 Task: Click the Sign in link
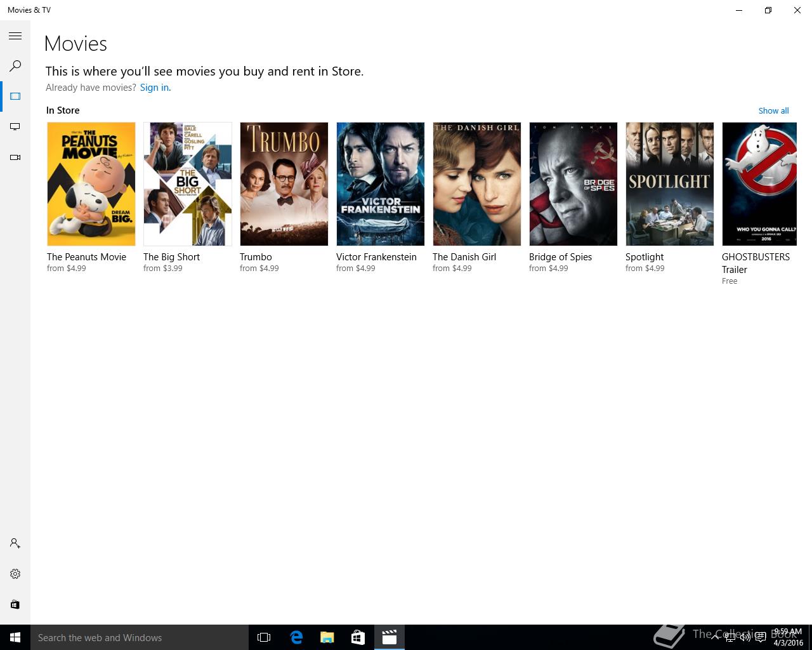point(155,88)
